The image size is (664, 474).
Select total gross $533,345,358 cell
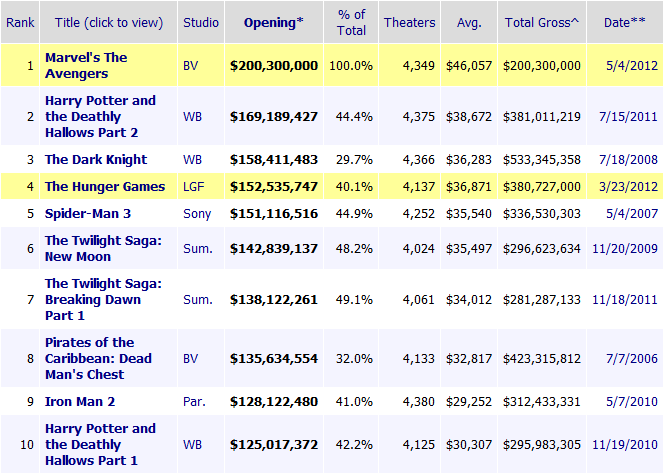(542, 160)
